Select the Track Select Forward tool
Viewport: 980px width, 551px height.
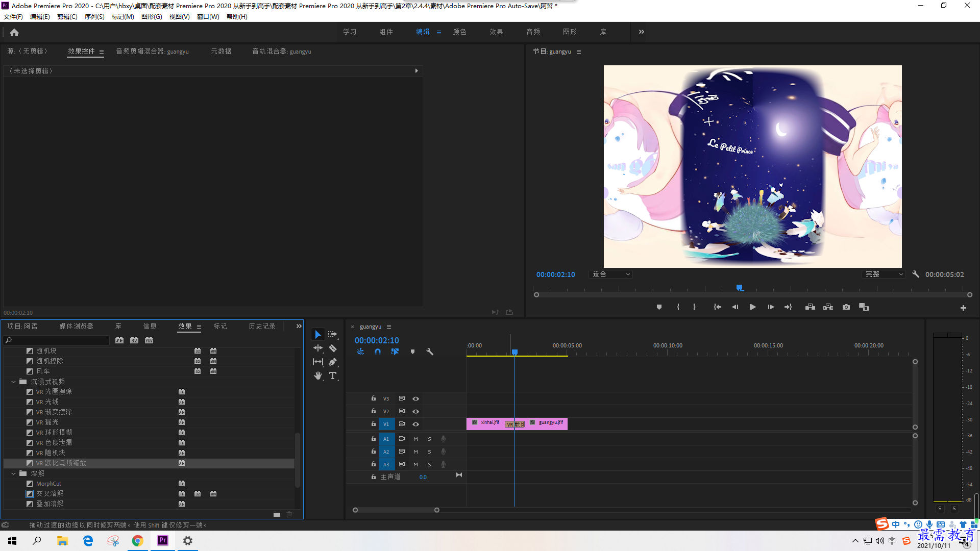[332, 334]
